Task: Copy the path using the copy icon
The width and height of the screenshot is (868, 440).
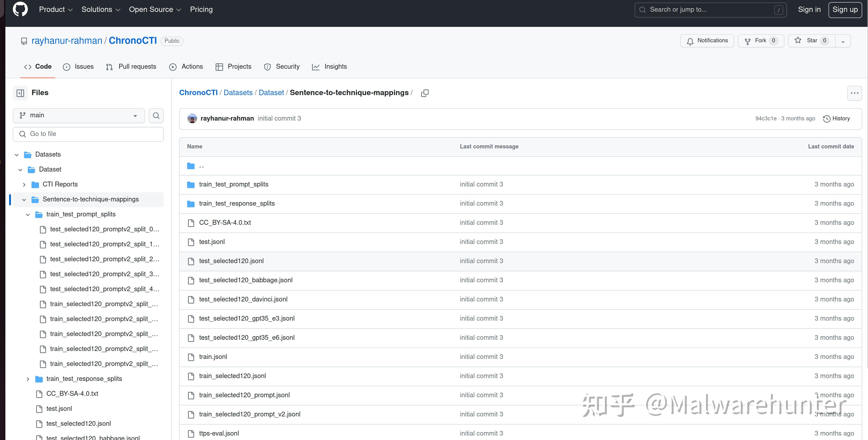Action: [425, 93]
